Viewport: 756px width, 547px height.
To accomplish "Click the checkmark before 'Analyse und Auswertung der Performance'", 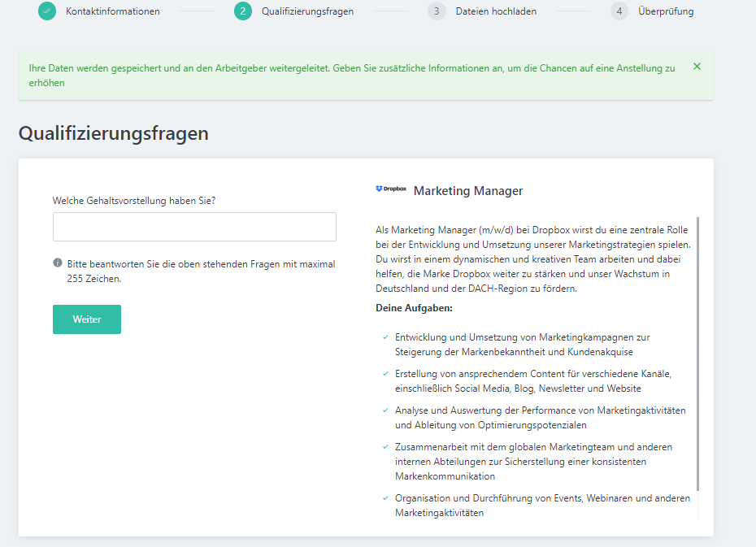I will 385,410.
